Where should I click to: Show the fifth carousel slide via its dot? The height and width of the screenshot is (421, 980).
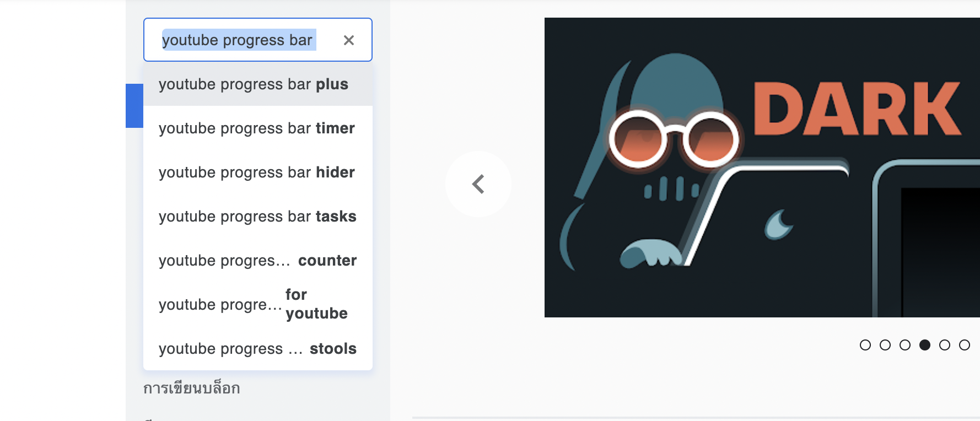945,345
